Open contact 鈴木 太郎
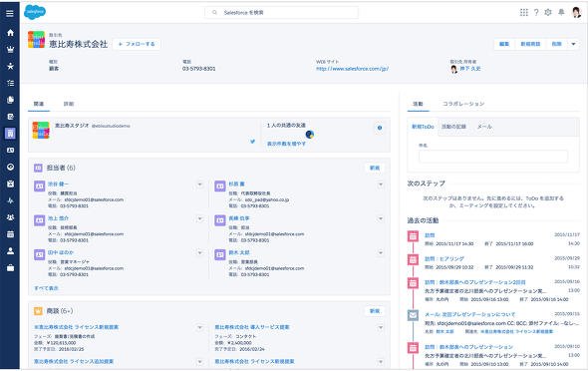 click(239, 253)
